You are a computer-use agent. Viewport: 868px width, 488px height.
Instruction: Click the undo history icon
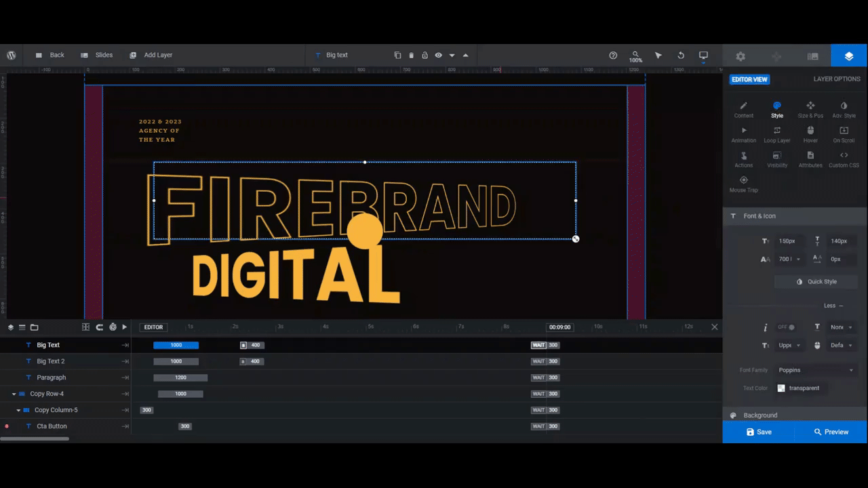(x=680, y=55)
